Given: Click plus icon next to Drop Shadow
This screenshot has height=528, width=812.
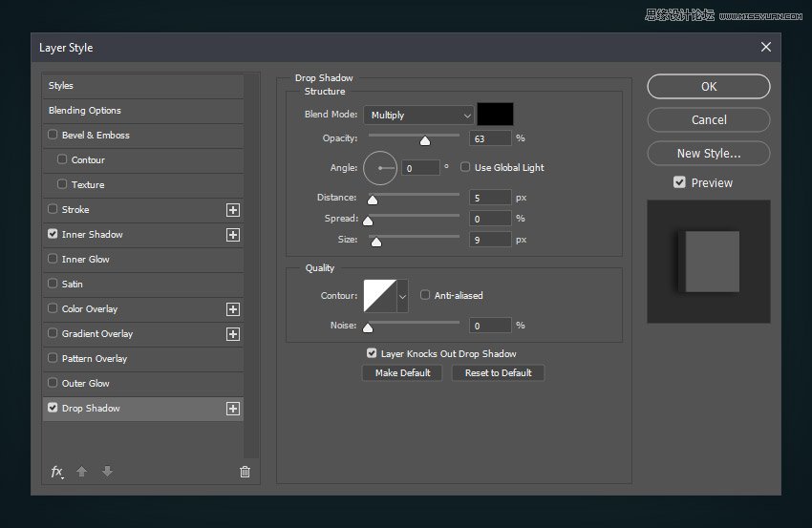Looking at the screenshot, I should (232, 409).
